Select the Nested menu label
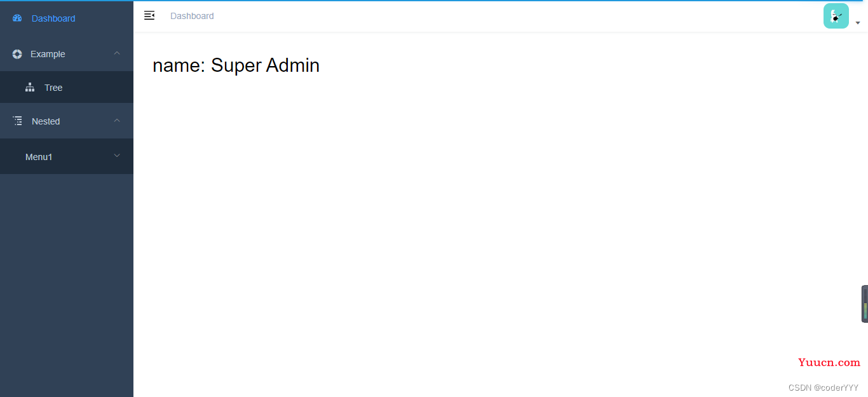This screenshot has width=868, height=397. tap(46, 121)
